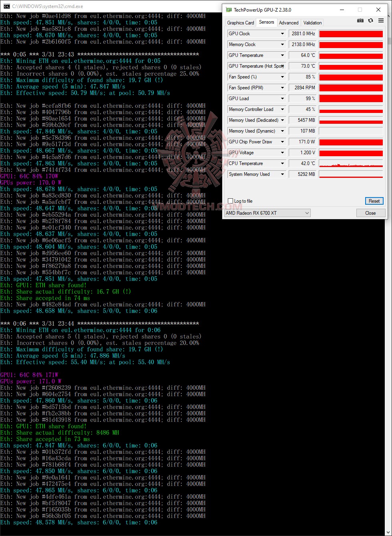
Task: Click the 2894 RPM fan speed value
Action: (x=302, y=88)
